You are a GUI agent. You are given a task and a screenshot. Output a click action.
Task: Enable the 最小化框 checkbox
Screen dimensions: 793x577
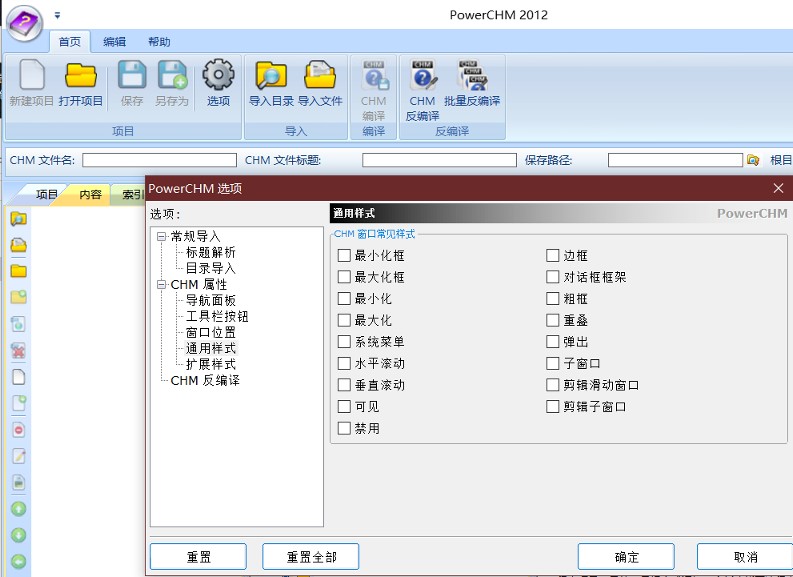point(344,256)
